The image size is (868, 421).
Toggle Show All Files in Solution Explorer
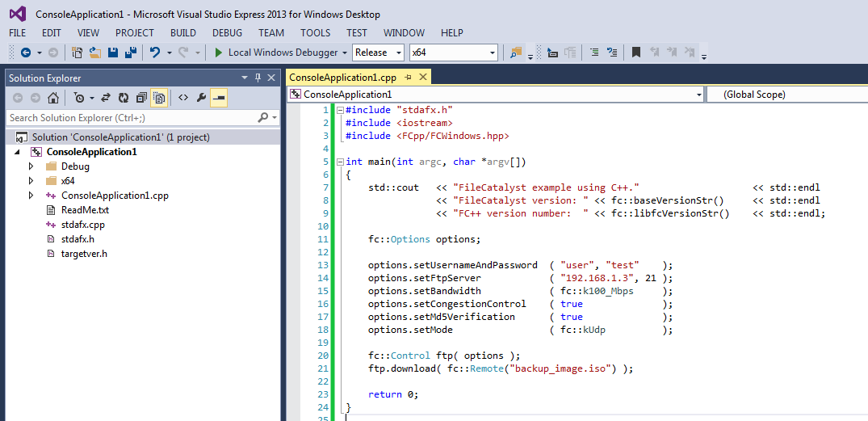pos(159,98)
